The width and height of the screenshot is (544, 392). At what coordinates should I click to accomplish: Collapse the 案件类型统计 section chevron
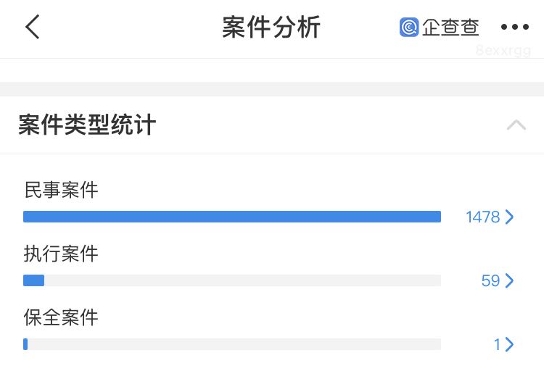tap(516, 125)
